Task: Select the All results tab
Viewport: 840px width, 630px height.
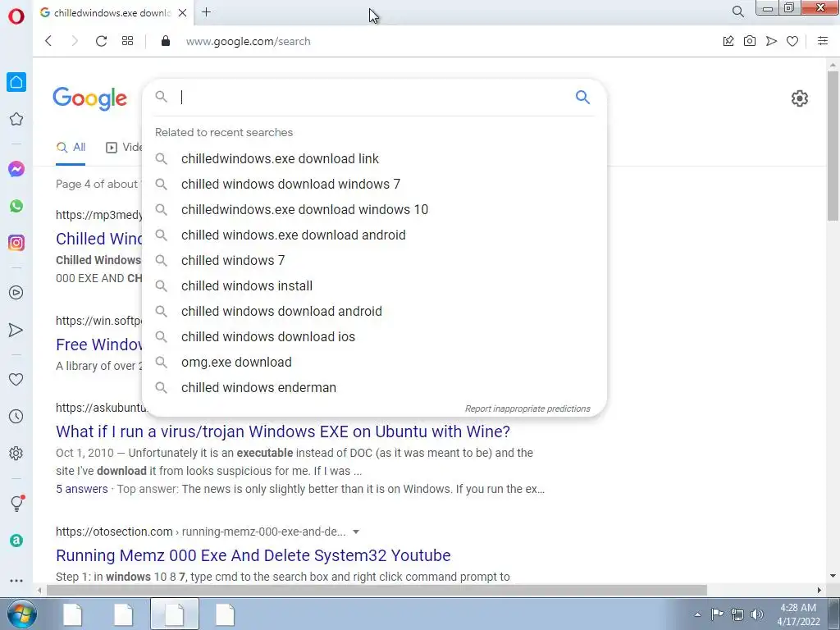Action: tap(71, 148)
